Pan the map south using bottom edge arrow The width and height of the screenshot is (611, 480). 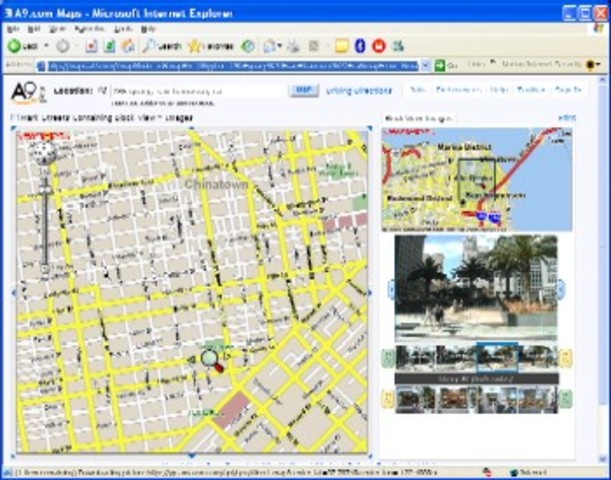tap(191, 455)
